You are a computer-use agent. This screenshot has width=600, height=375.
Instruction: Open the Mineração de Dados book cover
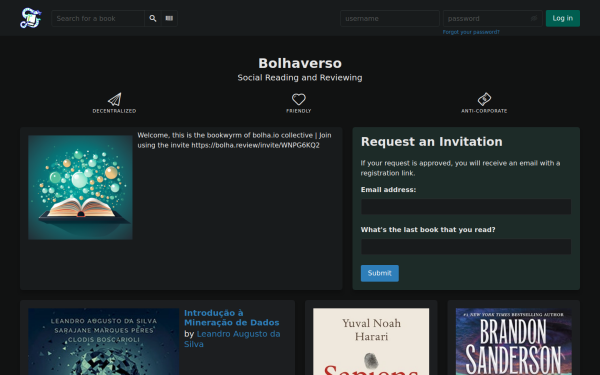click(104, 342)
